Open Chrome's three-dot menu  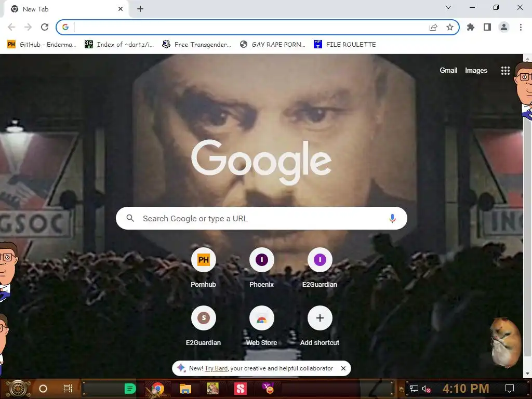tap(521, 27)
